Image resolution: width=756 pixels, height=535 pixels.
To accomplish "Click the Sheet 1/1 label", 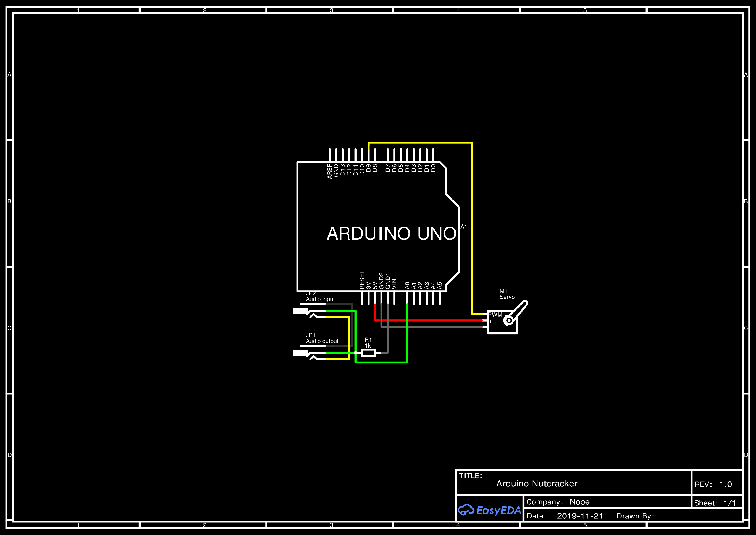I will coord(715,503).
